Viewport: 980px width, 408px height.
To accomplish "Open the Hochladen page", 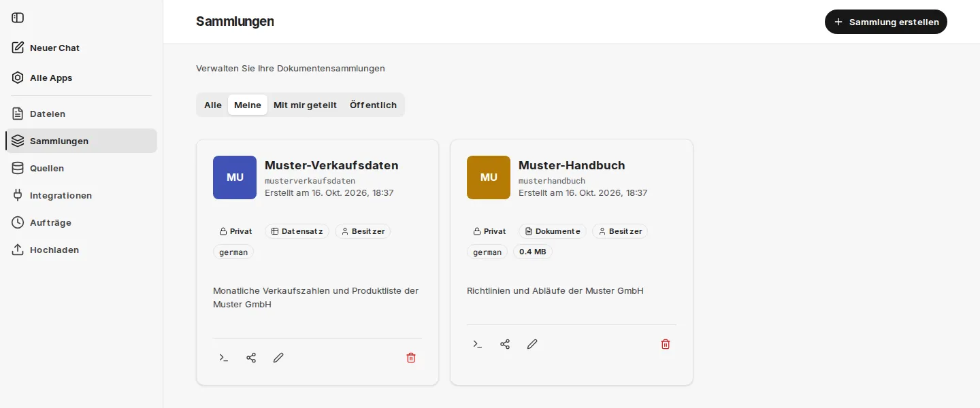I will click(x=81, y=250).
